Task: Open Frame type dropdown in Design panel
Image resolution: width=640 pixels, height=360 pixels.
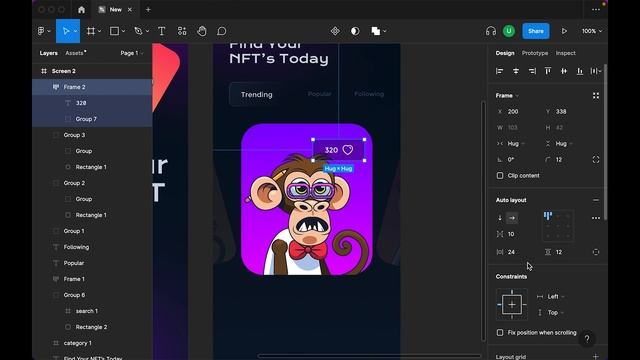Action: pyautogui.click(x=507, y=96)
